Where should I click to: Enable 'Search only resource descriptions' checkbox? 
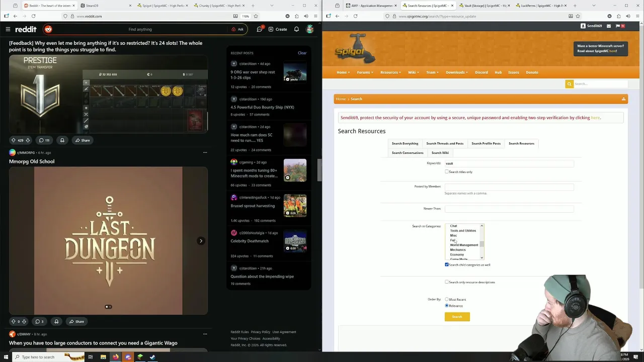(x=447, y=282)
